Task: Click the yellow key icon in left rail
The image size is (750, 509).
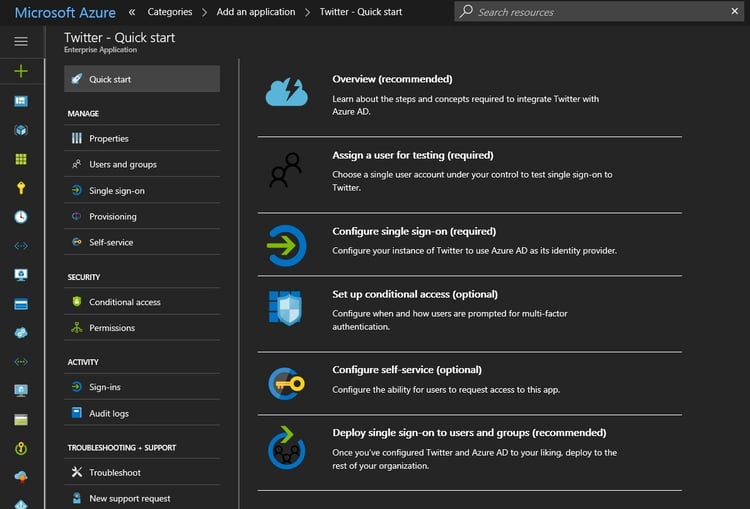Action: [21, 187]
